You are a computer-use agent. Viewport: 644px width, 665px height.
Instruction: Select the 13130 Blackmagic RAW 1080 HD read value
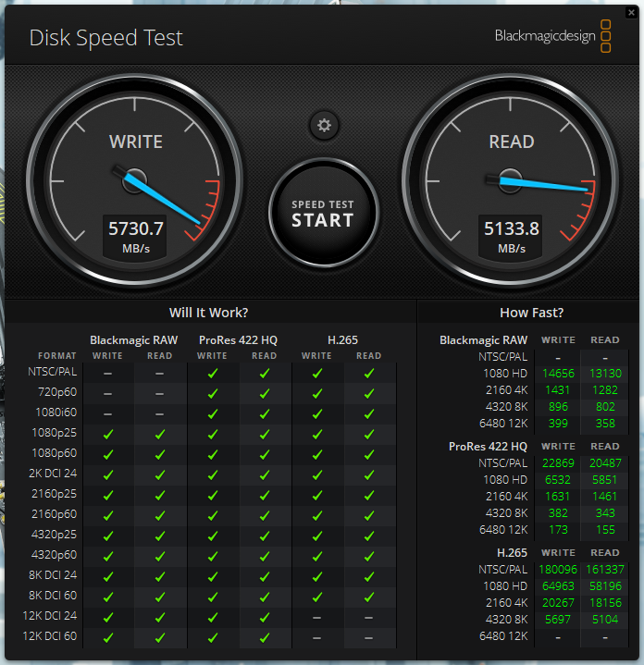[x=605, y=373]
